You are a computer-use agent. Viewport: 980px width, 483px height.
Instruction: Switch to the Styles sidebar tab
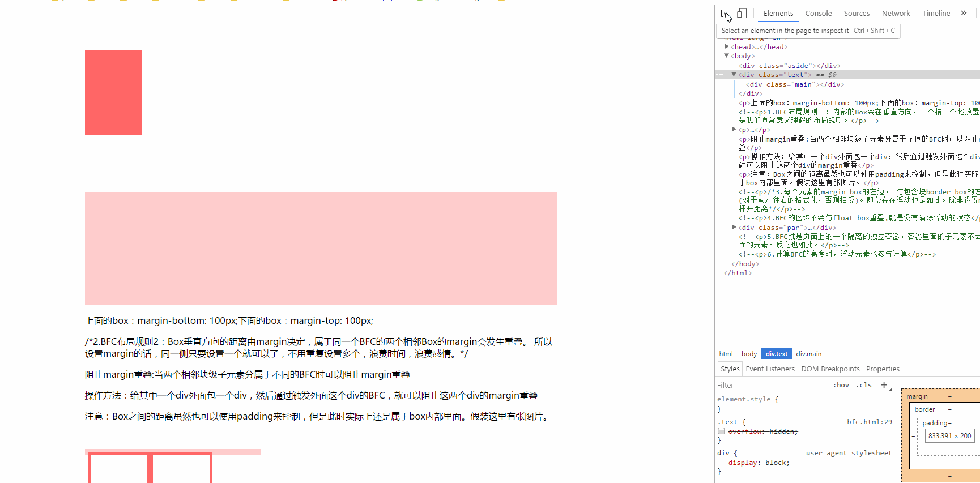pos(730,369)
